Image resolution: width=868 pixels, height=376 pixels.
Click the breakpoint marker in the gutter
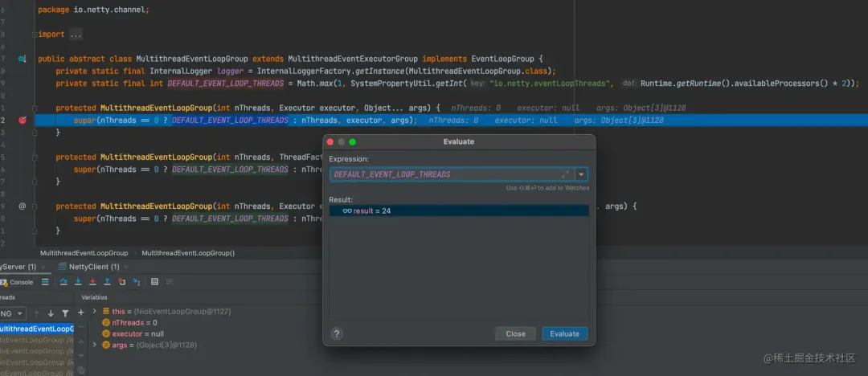[23, 121]
